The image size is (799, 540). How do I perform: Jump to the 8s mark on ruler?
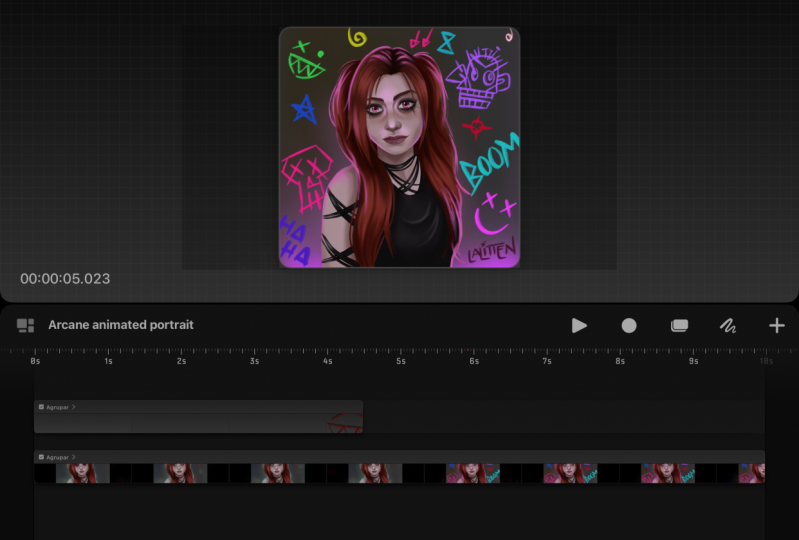click(x=620, y=361)
